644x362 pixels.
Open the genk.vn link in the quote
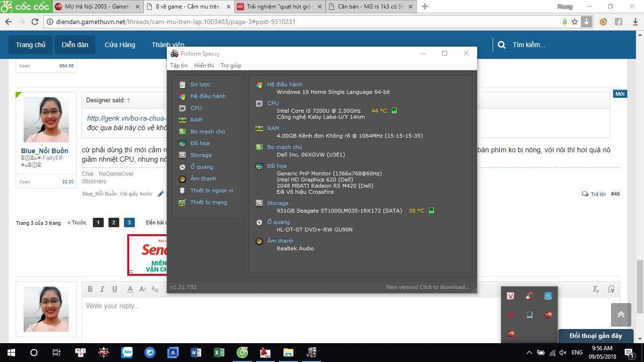point(127,118)
